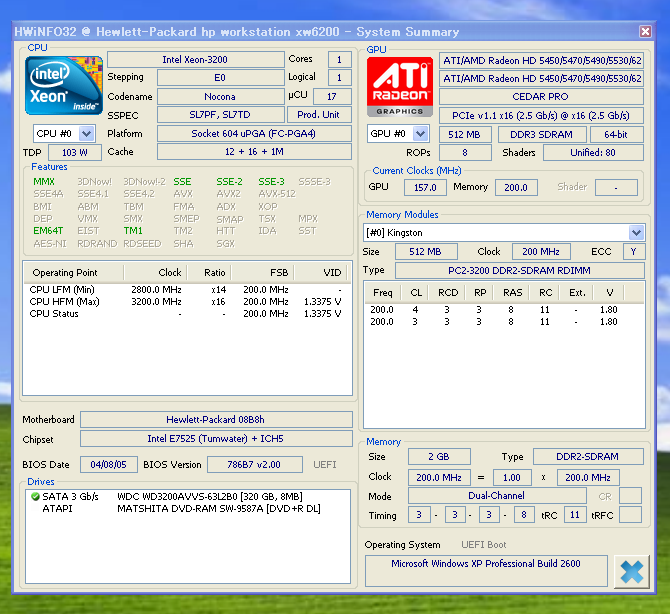Screen dimensions: 670x614
Task: Expand the memory module [#0] Kingston dropdown
Action: [636, 232]
